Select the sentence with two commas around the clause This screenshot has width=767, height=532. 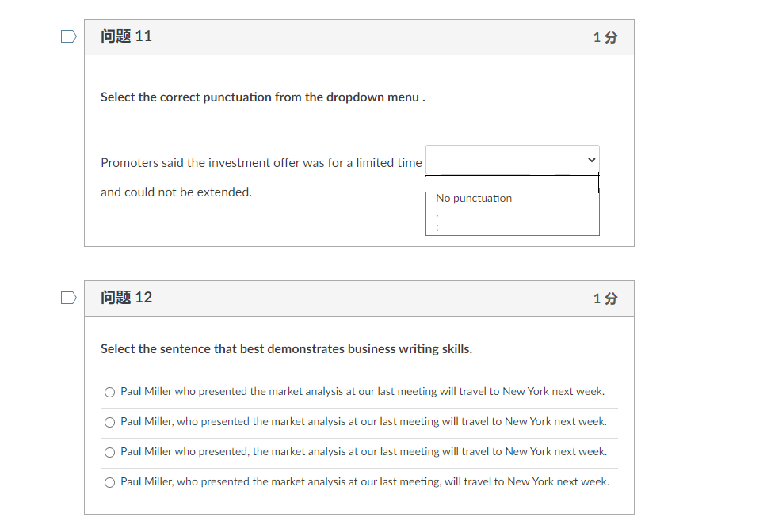pyautogui.click(x=109, y=482)
